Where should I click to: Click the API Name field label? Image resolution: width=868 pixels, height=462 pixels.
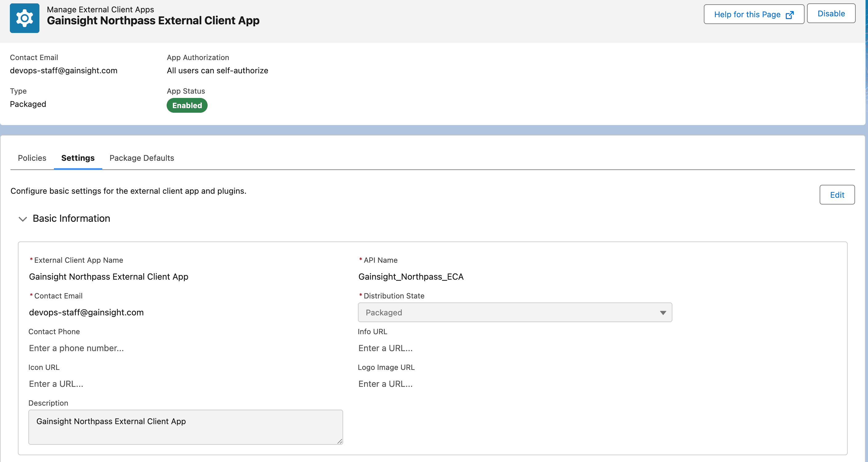[x=380, y=260]
